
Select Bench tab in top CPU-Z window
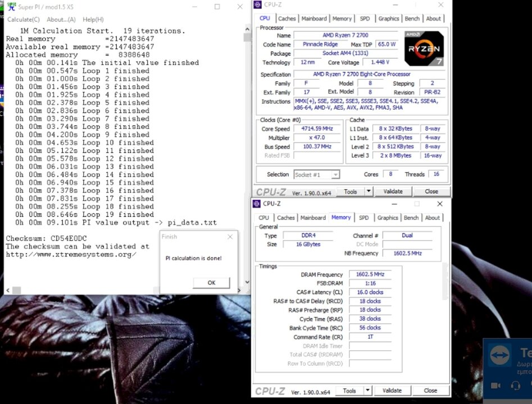point(412,19)
